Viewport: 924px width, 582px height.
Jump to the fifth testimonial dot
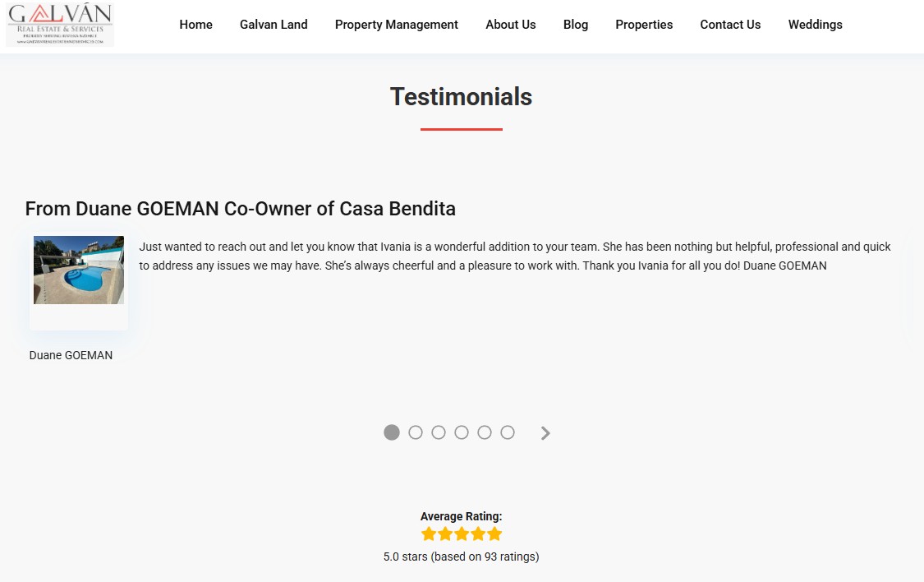(x=485, y=432)
